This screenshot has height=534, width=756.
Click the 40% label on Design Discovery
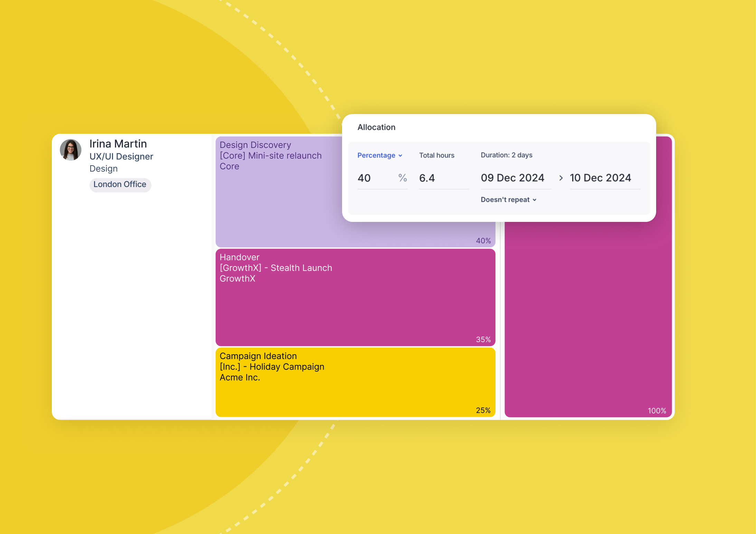click(x=483, y=241)
